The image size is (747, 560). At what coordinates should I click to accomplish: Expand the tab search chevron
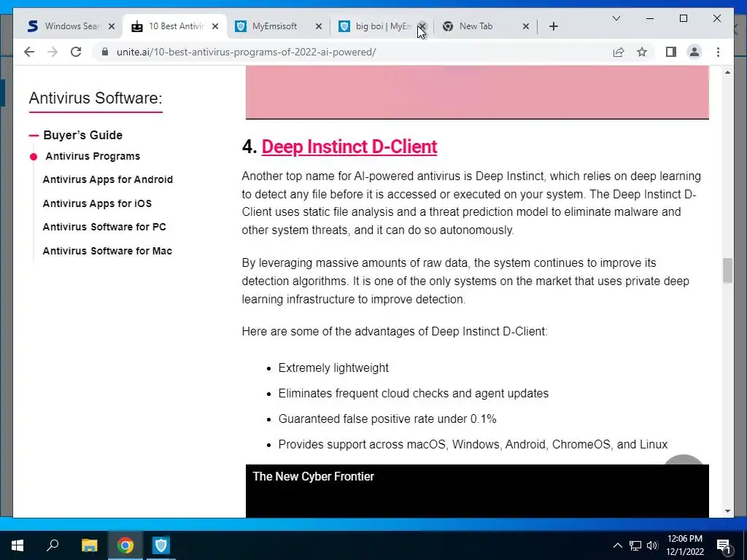[616, 18]
